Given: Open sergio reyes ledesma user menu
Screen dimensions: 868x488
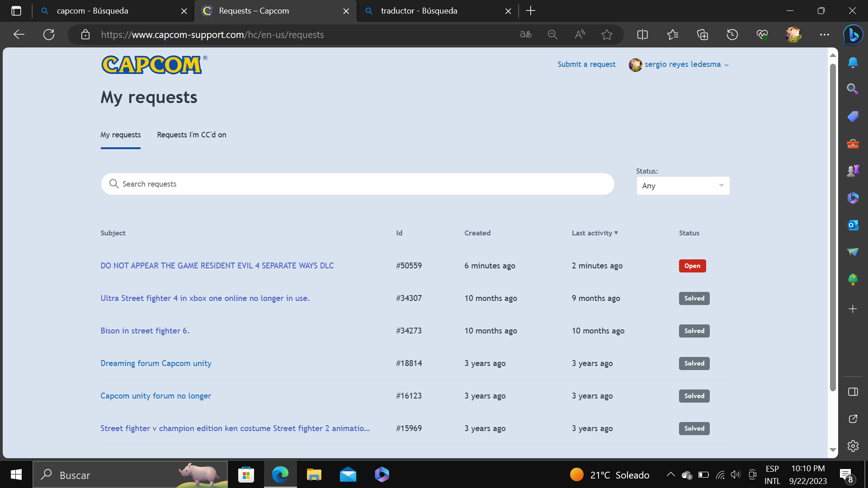Looking at the screenshot, I should [679, 65].
